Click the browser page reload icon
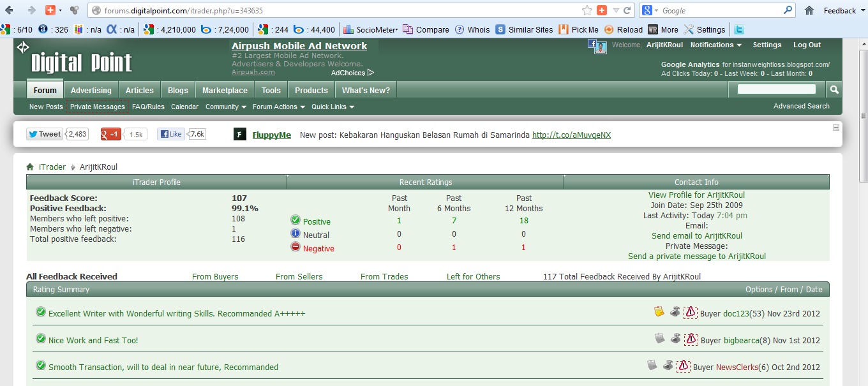This screenshot has width=868, height=386. (x=627, y=10)
